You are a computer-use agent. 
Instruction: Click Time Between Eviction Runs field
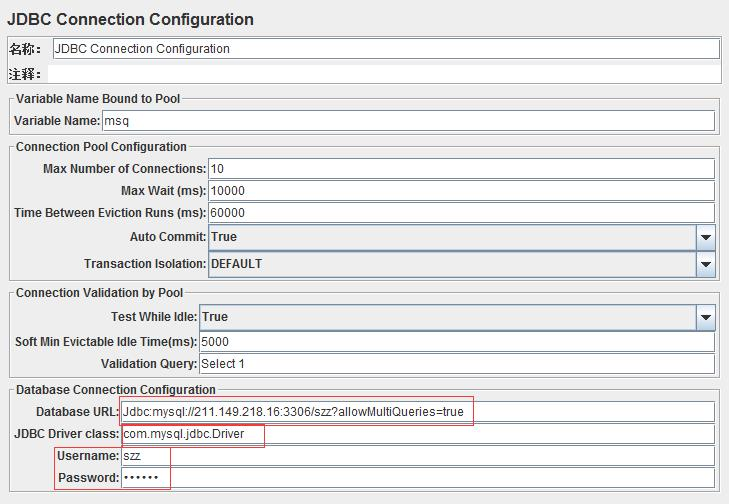coord(461,213)
